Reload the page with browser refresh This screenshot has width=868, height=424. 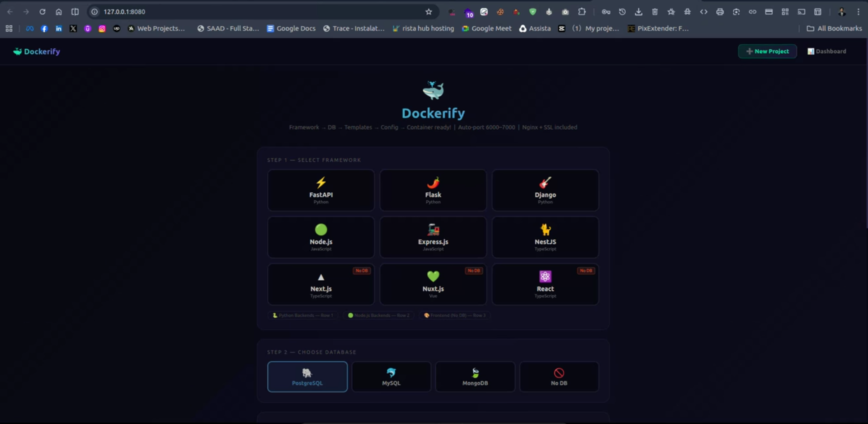point(42,12)
